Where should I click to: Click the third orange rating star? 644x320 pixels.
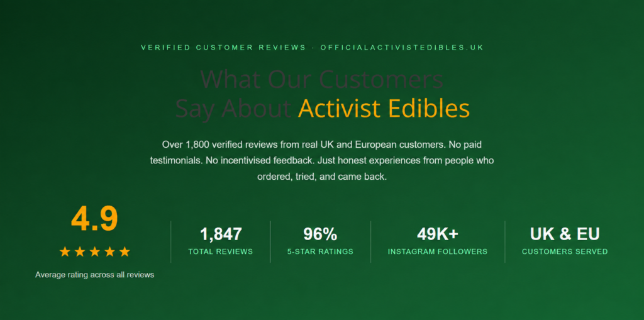(x=95, y=252)
